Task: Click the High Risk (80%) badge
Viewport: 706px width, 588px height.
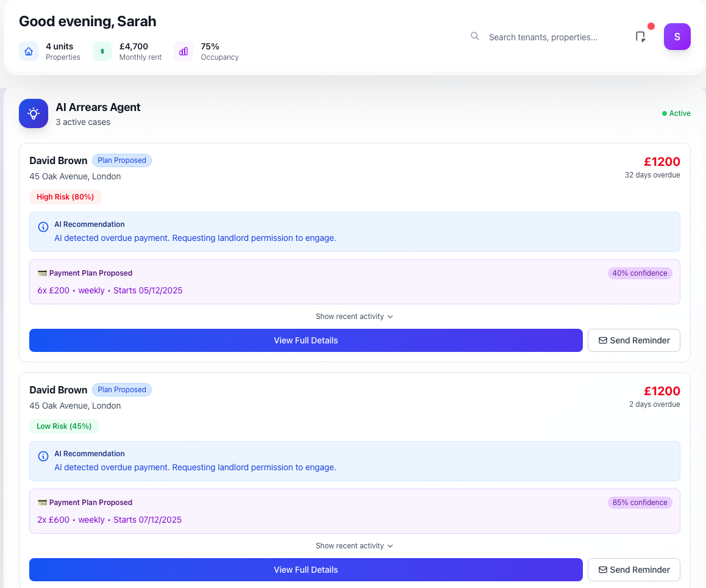Action: pos(65,197)
